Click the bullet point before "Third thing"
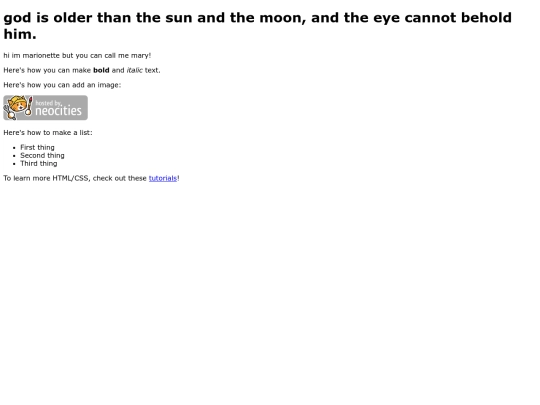 click(x=14, y=164)
